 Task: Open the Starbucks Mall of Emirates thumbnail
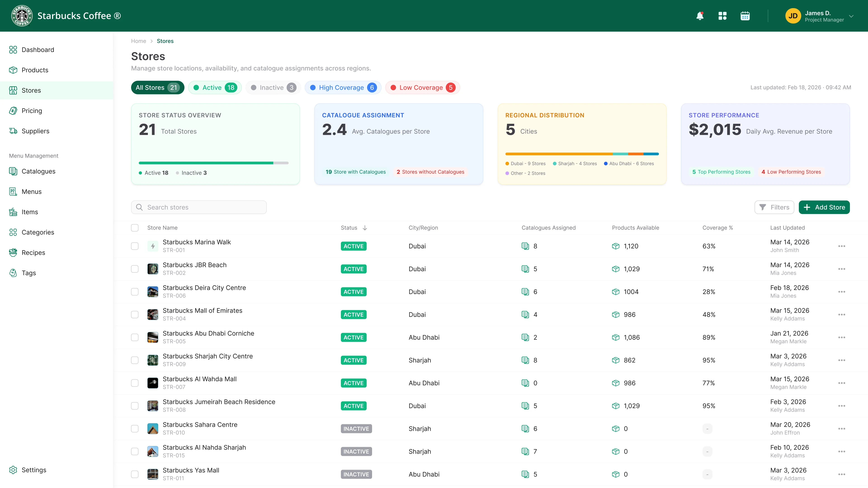pyautogui.click(x=153, y=314)
